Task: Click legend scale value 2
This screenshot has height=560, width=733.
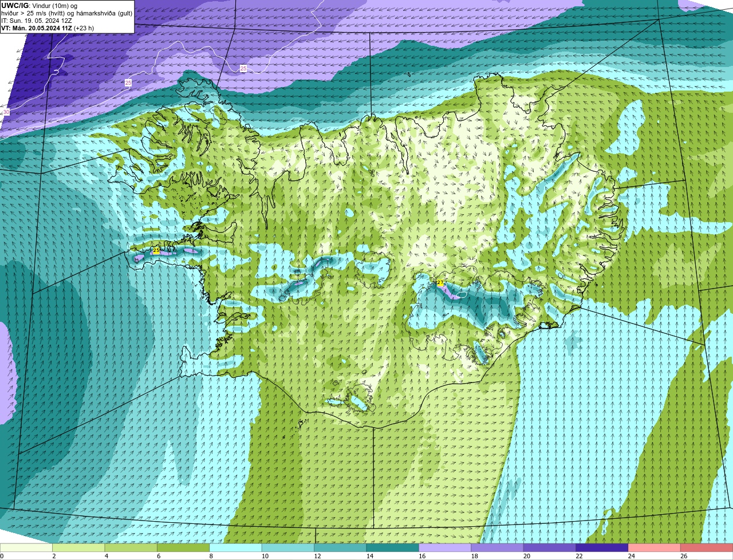Action: [x=54, y=556]
